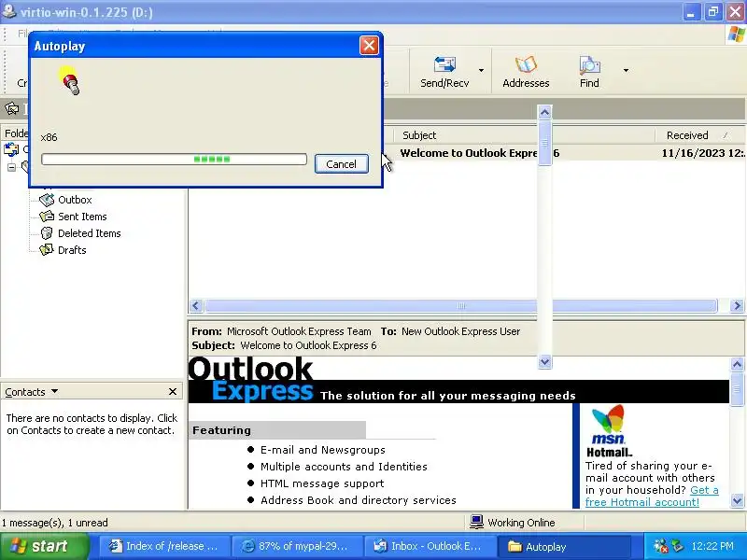Click the From: Microsoft Outlook Express Team header

281,331
